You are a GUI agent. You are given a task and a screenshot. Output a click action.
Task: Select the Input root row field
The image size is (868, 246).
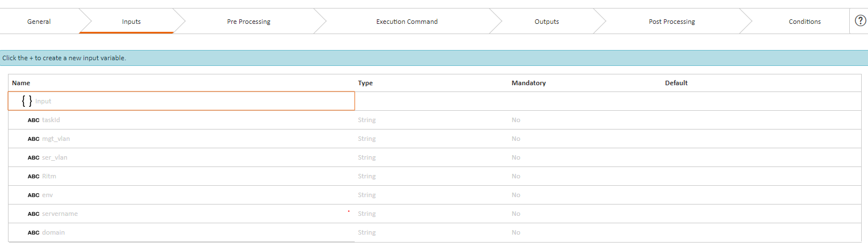tap(181, 101)
